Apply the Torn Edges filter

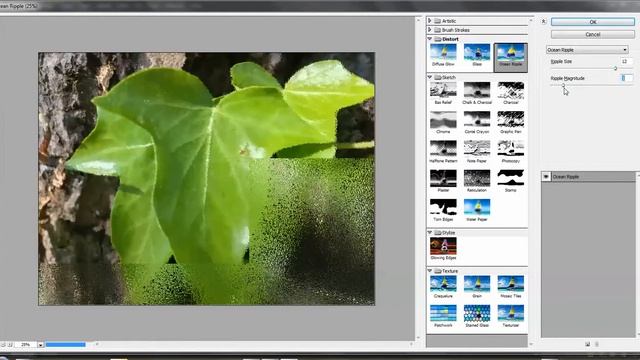pyautogui.click(x=443, y=210)
